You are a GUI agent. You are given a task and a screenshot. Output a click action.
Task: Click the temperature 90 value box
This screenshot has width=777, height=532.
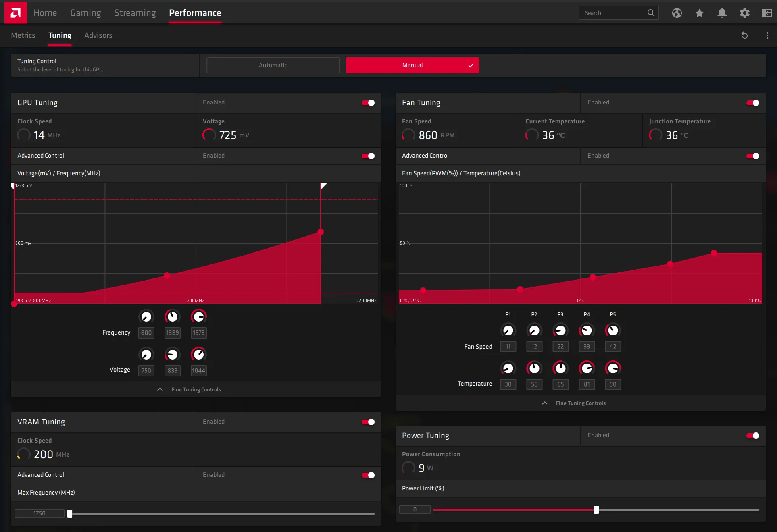[x=613, y=384]
